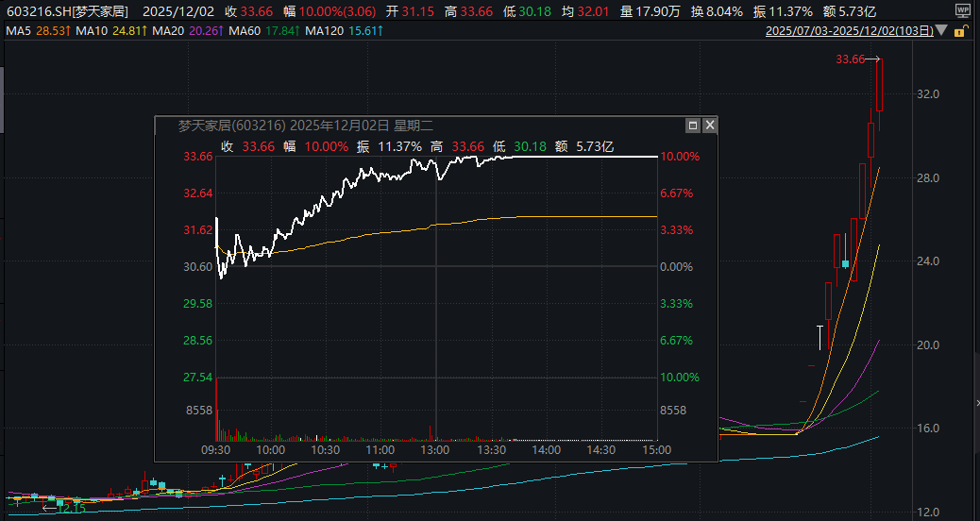Click stock code 603216.SH title
This screenshot has width=980, height=521.
[x=66, y=12]
